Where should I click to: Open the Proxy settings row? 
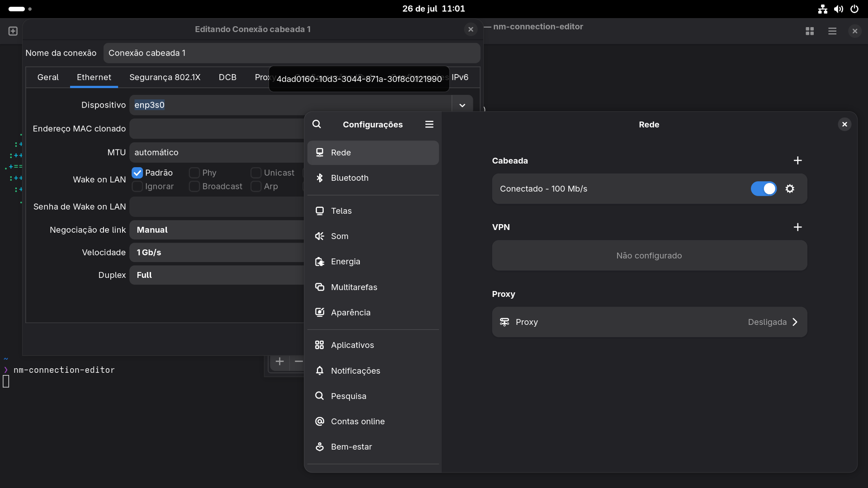coord(649,322)
